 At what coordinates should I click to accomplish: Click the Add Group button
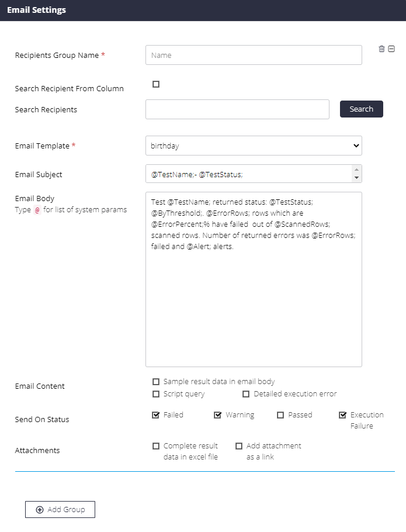(60, 510)
